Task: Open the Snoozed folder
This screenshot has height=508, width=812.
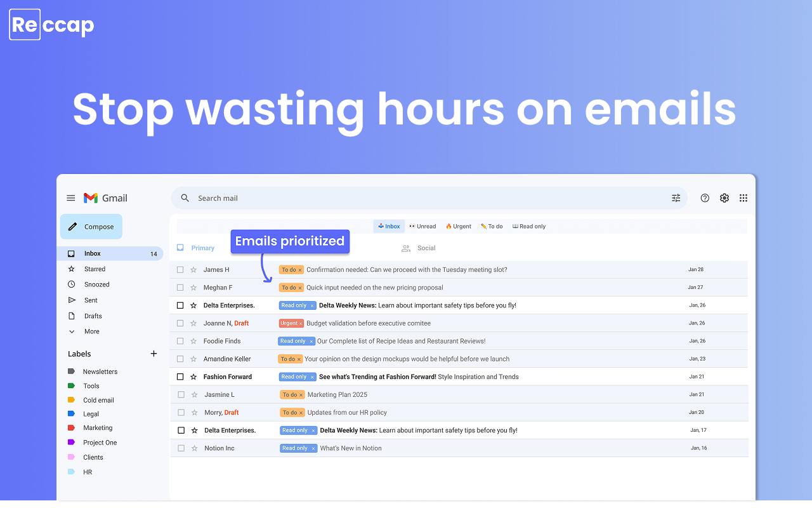Action: [96, 284]
